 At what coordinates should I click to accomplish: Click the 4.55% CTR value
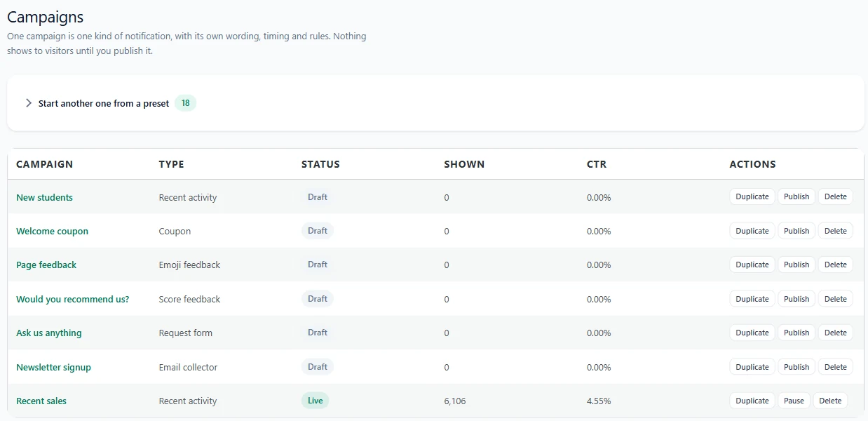tap(599, 401)
